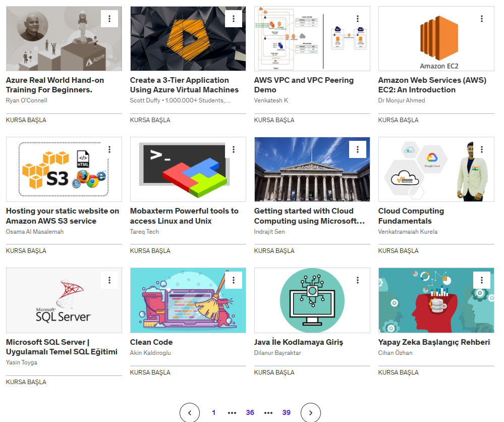Click instructor text Scott Duffy • 1.000.000+ Students
The image size is (504, 422).
pyautogui.click(x=180, y=100)
